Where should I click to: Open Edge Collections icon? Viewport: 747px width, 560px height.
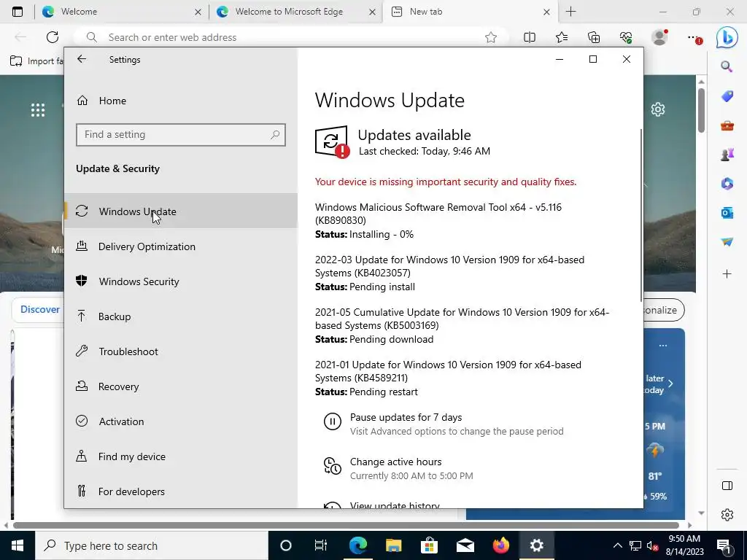coord(594,37)
